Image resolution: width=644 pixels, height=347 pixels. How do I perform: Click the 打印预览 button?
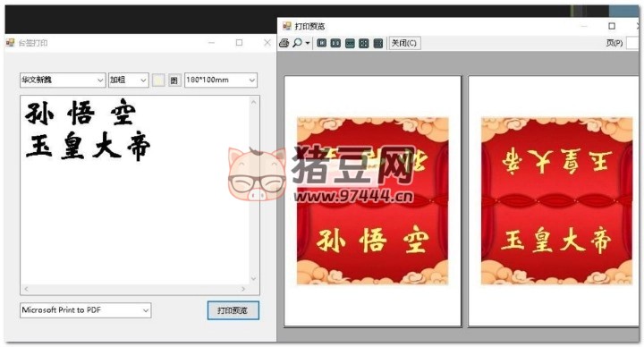pyautogui.click(x=233, y=310)
